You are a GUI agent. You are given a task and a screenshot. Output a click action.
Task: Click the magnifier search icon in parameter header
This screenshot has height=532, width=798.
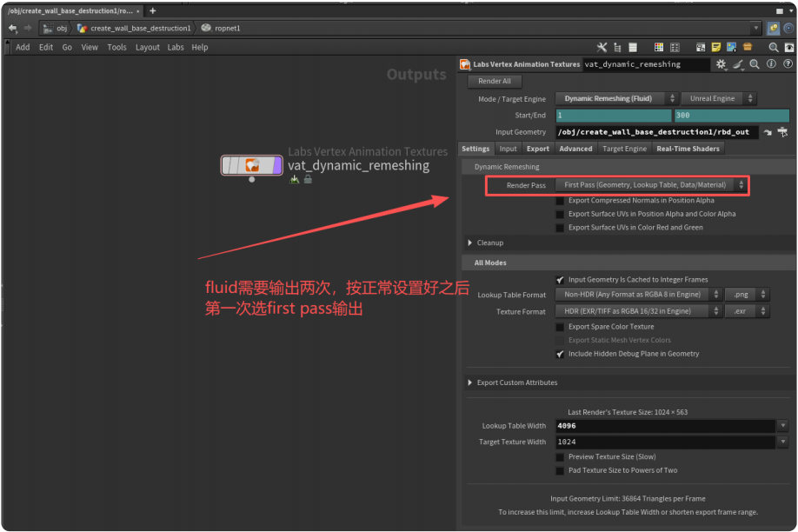755,64
